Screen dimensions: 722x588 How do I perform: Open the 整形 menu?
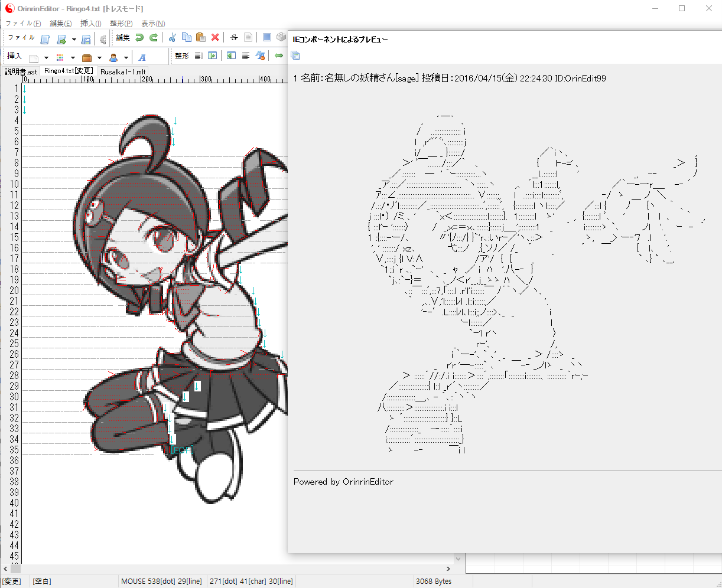point(121,24)
